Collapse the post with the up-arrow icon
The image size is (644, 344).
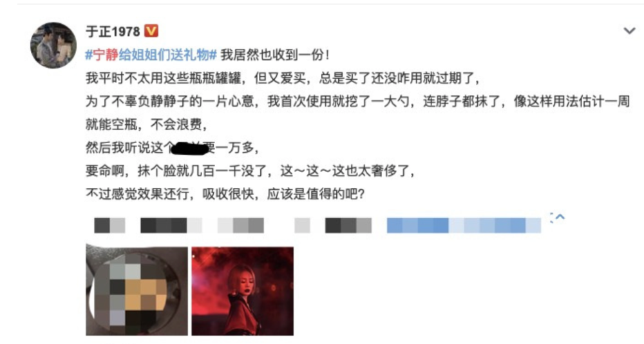point(557,217)
